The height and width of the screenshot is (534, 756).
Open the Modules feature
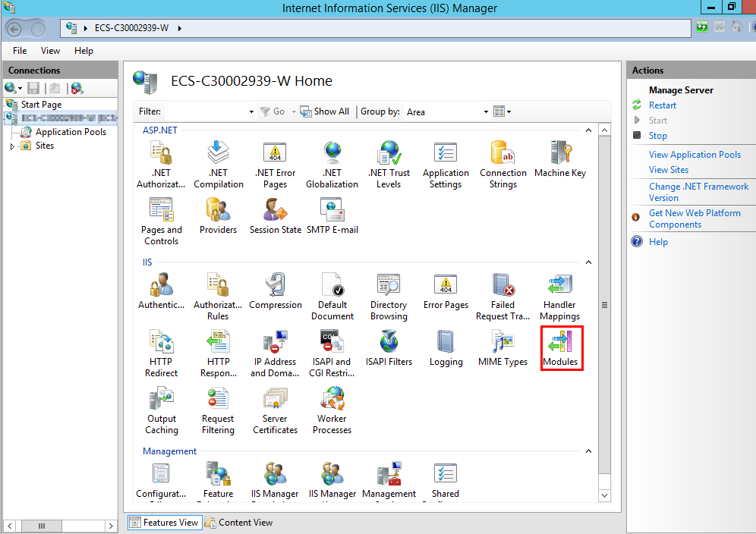pyautogui.click(x=560, y=348)
